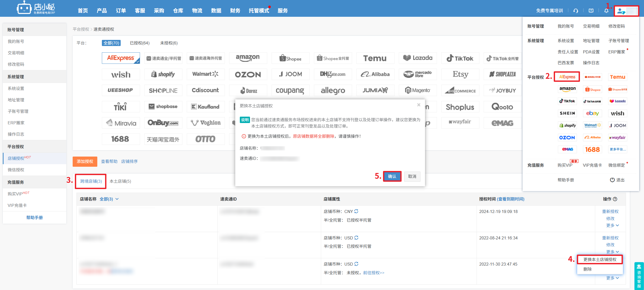Click help question icon beside 操作 header
Screen dimensions: 644x290
(x=615, y=199)
